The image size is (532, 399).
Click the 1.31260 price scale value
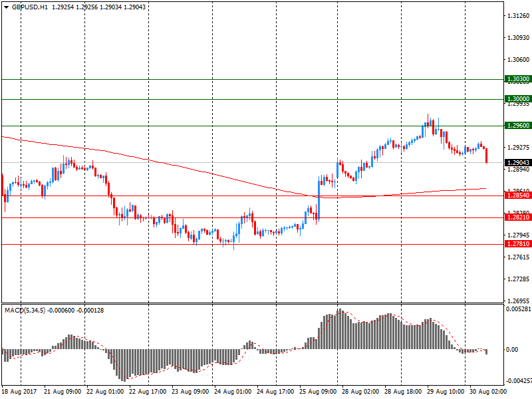[519, 16]
